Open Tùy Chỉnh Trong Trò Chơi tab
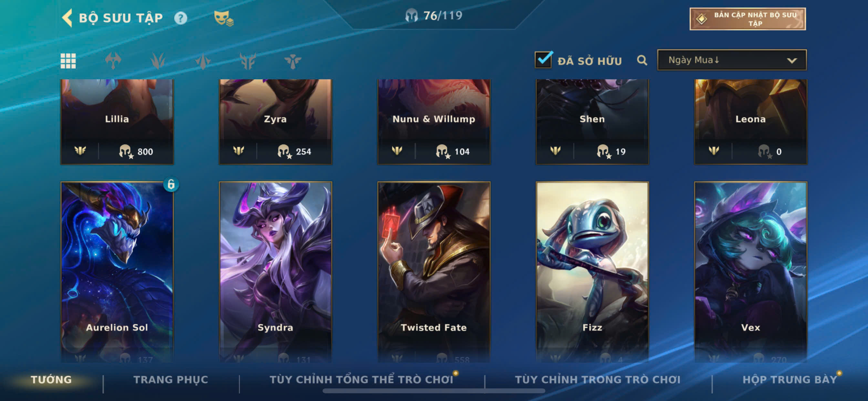 [x=597, y=379]
